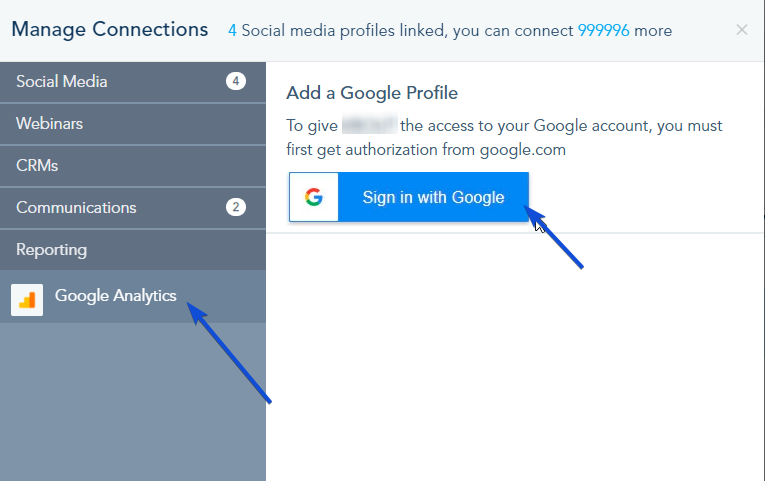This screenshot has height=481, width=765.
Task: Click the Google Analytics bar chart icon
Action: (x=27, y=300)
